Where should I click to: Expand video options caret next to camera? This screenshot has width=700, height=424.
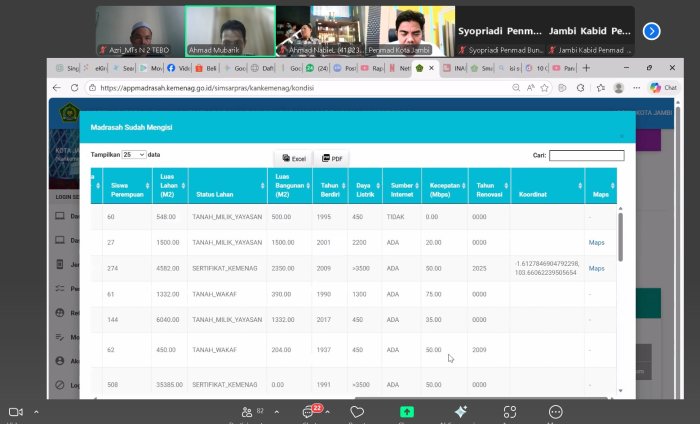point(36,411)
